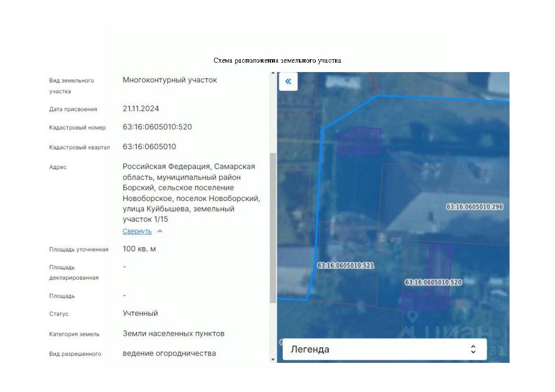
Task: Click the Адрес field label
Action: [x=58, y=167]
